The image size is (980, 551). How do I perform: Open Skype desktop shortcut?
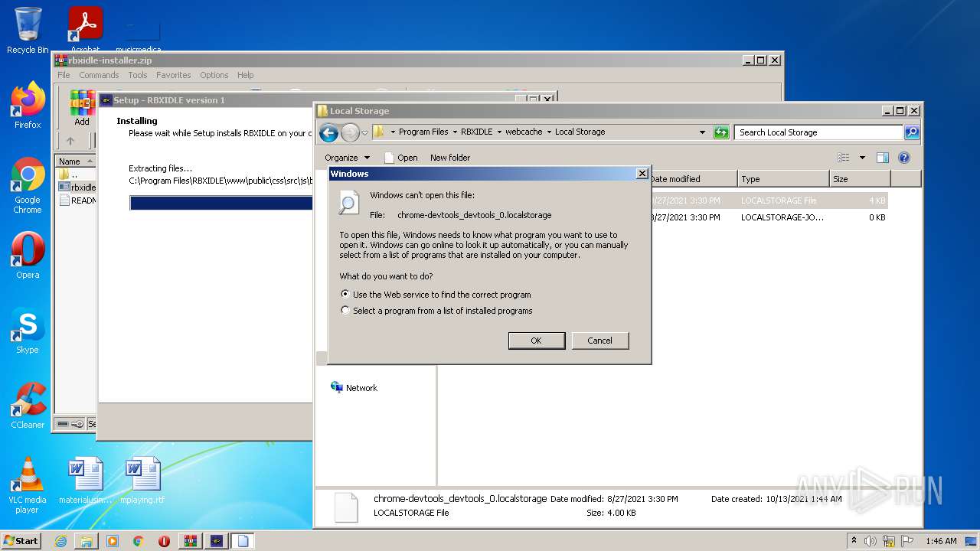point(28,331)
